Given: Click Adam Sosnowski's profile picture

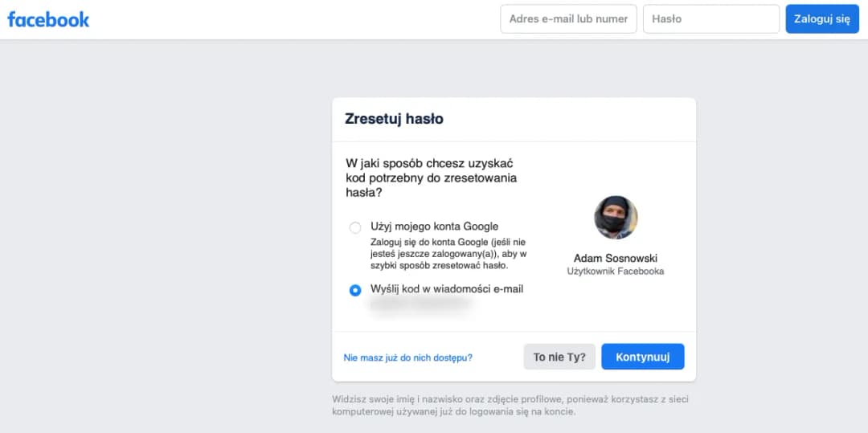Looking at the screenshot, I should tap(616, 218).
